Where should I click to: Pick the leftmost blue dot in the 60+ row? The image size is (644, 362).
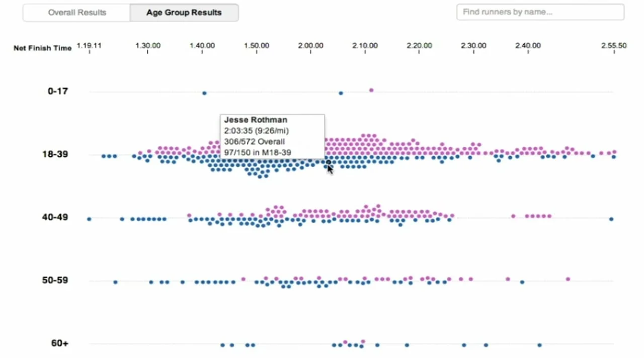tap(222, 345)
